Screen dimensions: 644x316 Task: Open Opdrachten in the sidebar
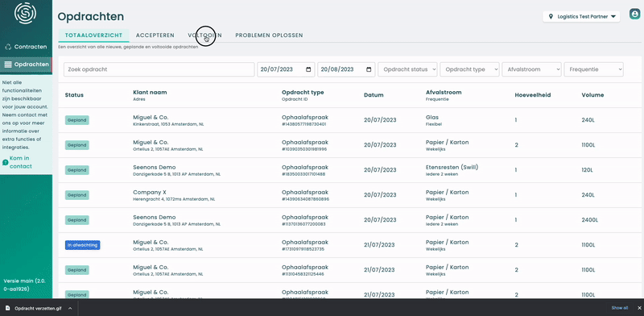coord(26,64)
